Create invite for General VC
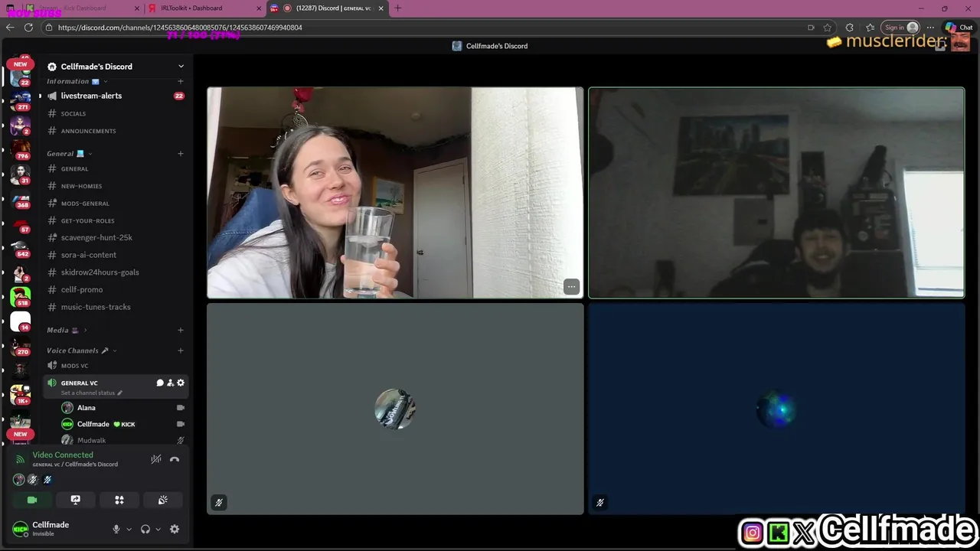 coord(170,383)
